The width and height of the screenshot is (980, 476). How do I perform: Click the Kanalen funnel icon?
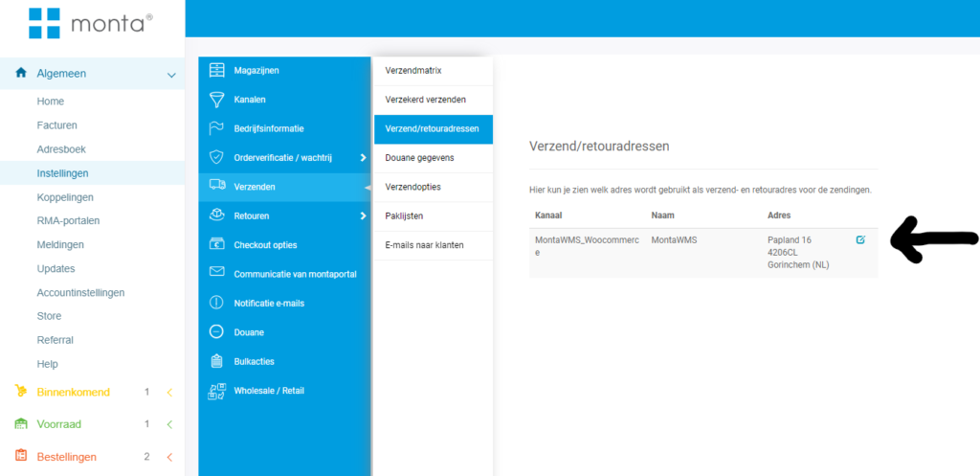tap(216, 100)
